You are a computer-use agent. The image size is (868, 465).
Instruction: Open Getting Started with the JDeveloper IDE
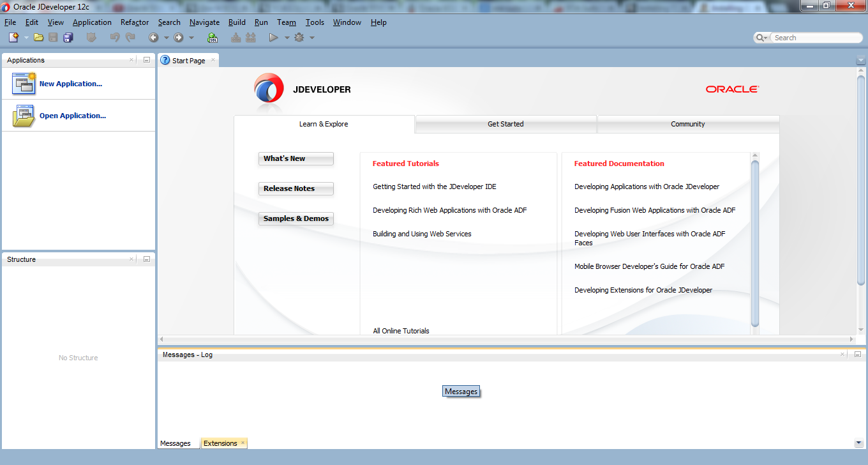click(x=435, y=187)
